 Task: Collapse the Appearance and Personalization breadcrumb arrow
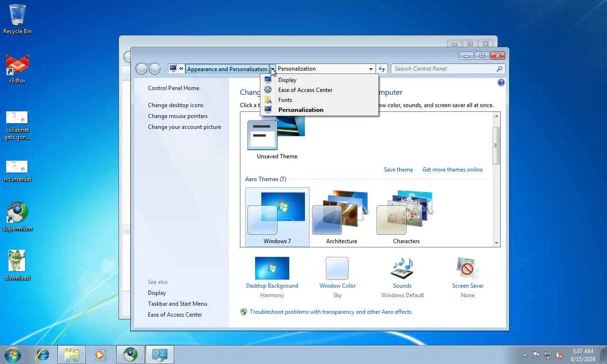click(273, 69)
